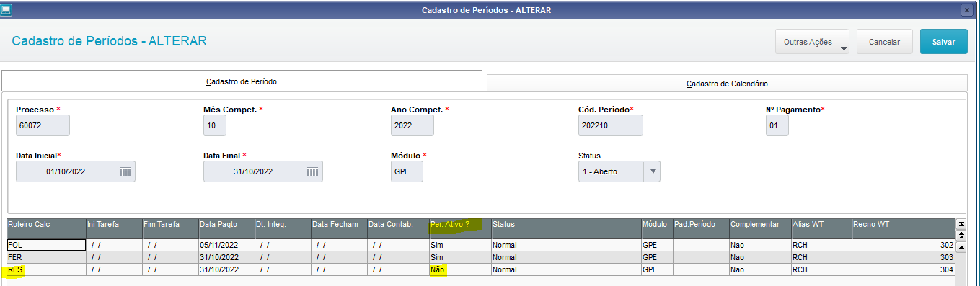
Task: Click the Ini Tarefa column header
Action: tap(114, 228)
